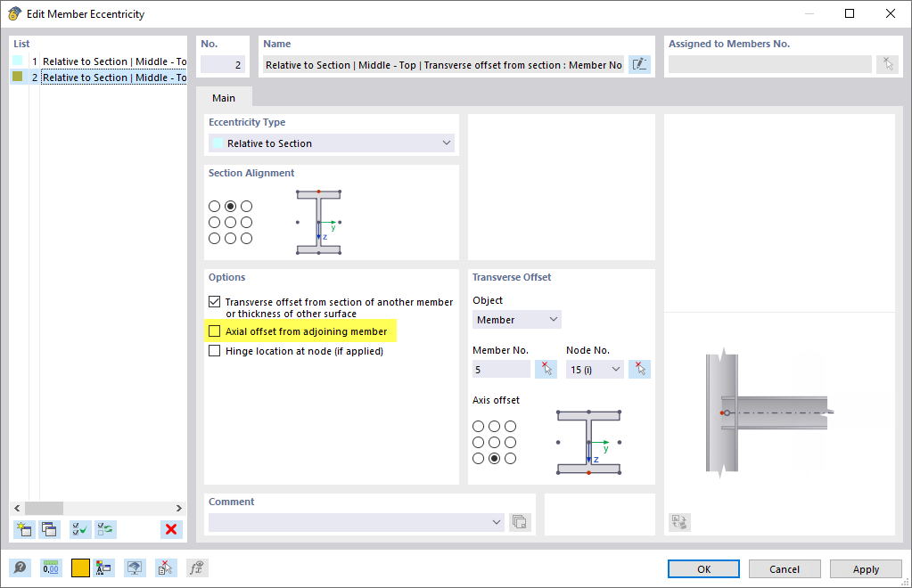912x588 pixels.
Task: Click the display properties icon in bottom toolbar
Action: (x=103, y=568)
